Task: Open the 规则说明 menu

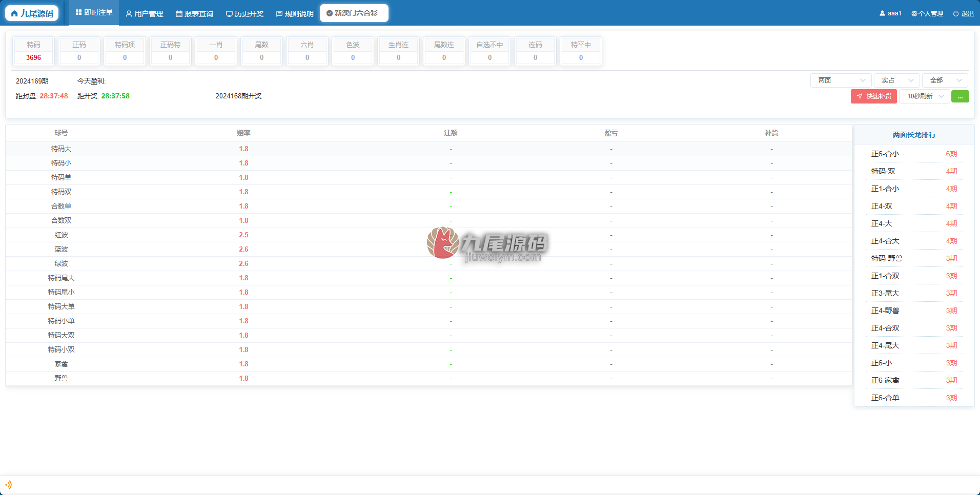Action: pos(295,14)
